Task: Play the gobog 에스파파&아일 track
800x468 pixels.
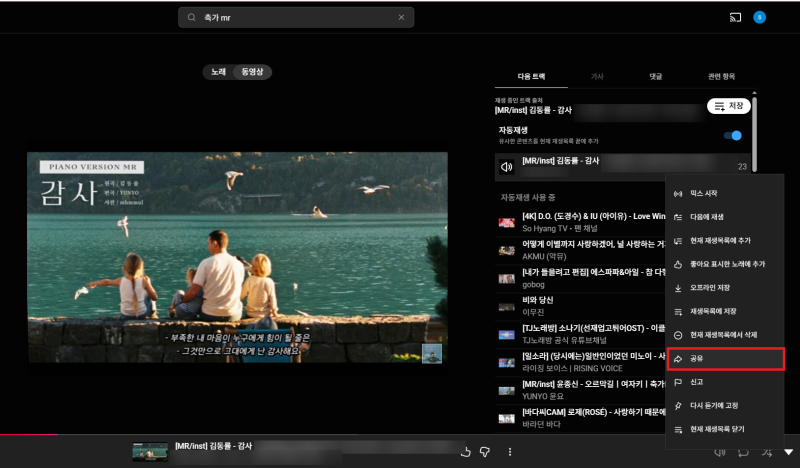Action: (x=581, y=278)
